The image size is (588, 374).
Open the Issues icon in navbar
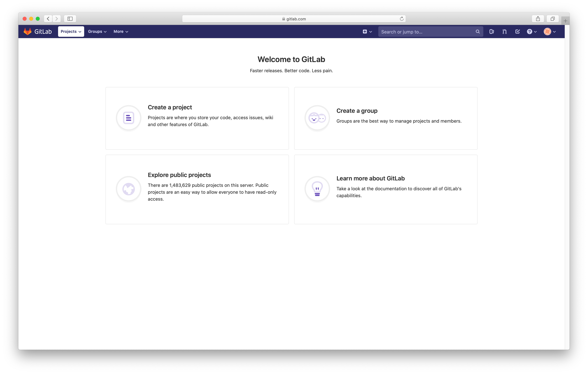click(492, 32)
